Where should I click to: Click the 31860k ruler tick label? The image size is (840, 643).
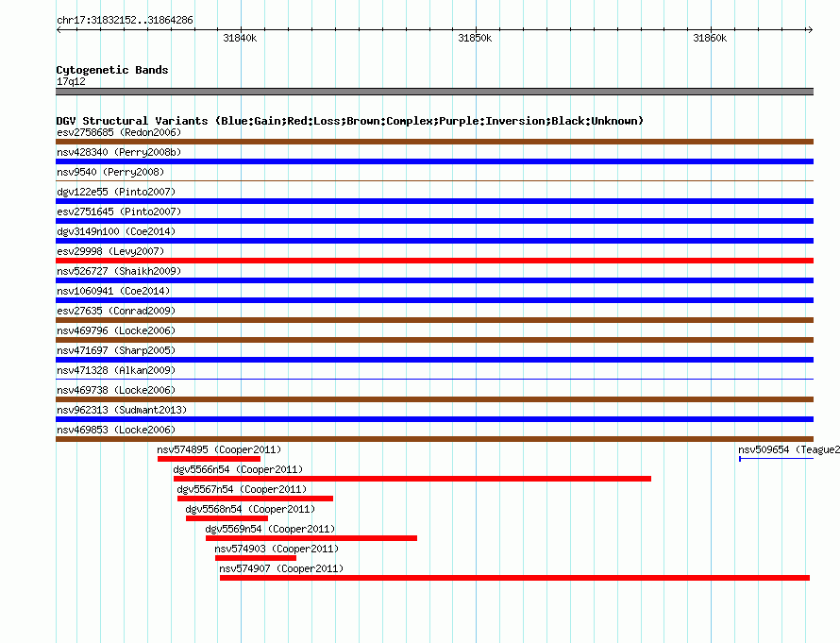[x=710, y=38]
